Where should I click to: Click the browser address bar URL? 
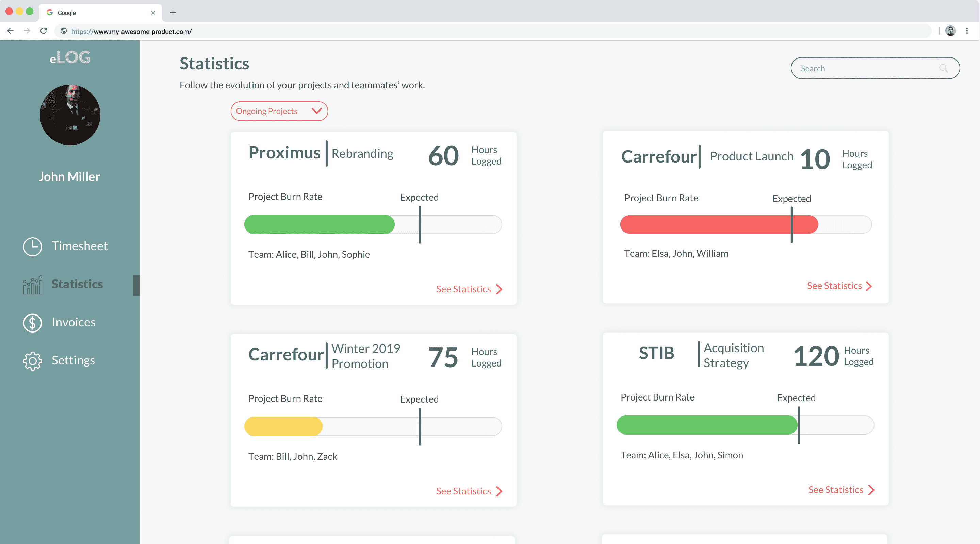132,32
